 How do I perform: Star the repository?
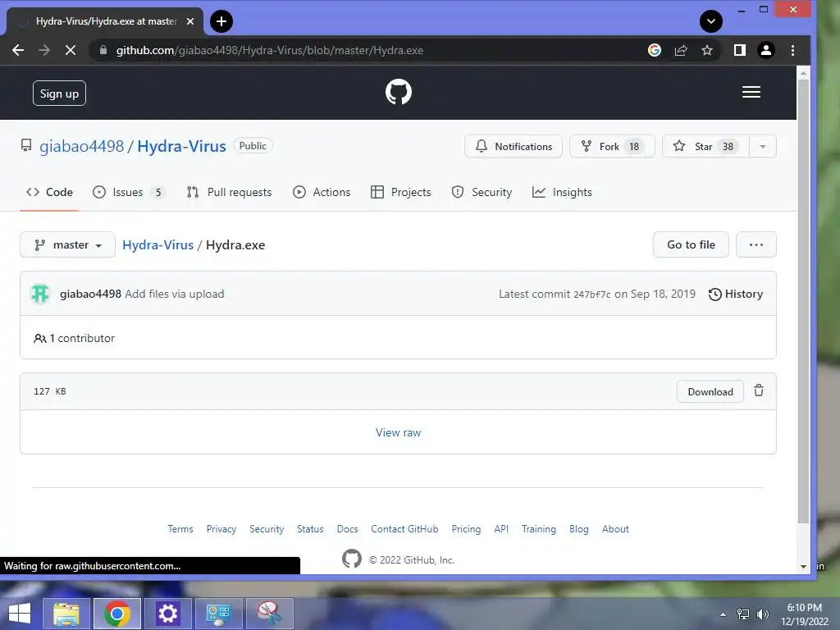pyautogui.click(x=705, y=146)
